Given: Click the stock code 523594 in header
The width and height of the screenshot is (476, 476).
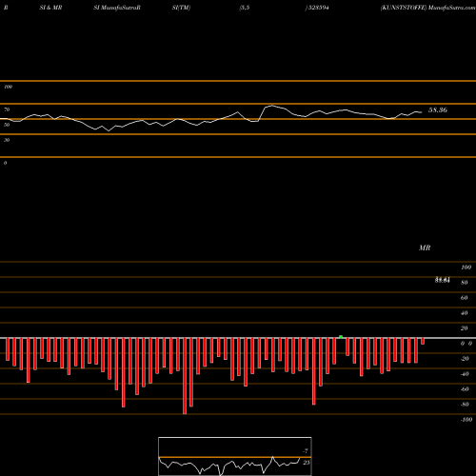Looking at the screenshot, I should click(x=318, y=8).
